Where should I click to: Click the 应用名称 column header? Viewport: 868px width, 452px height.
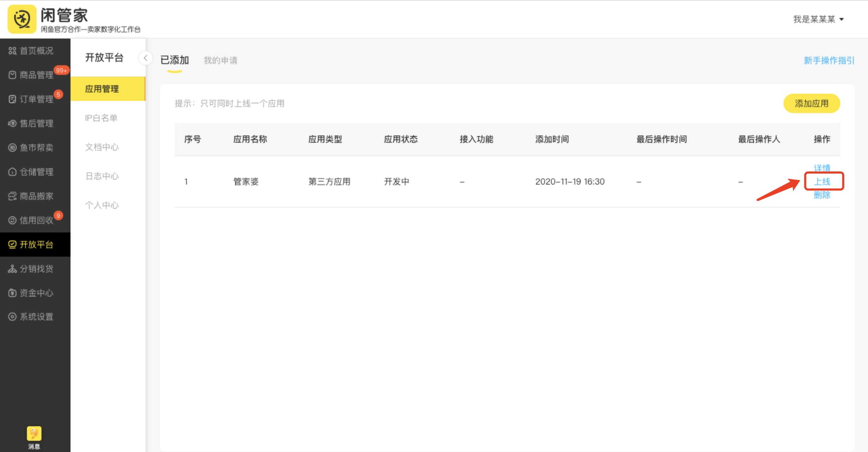click(250, 139)
